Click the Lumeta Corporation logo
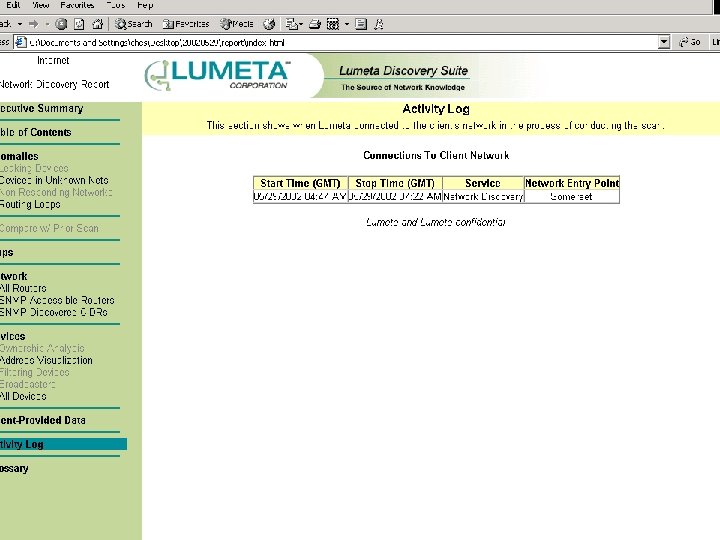The width and height of the screenshot is (720, 540). 217,74
